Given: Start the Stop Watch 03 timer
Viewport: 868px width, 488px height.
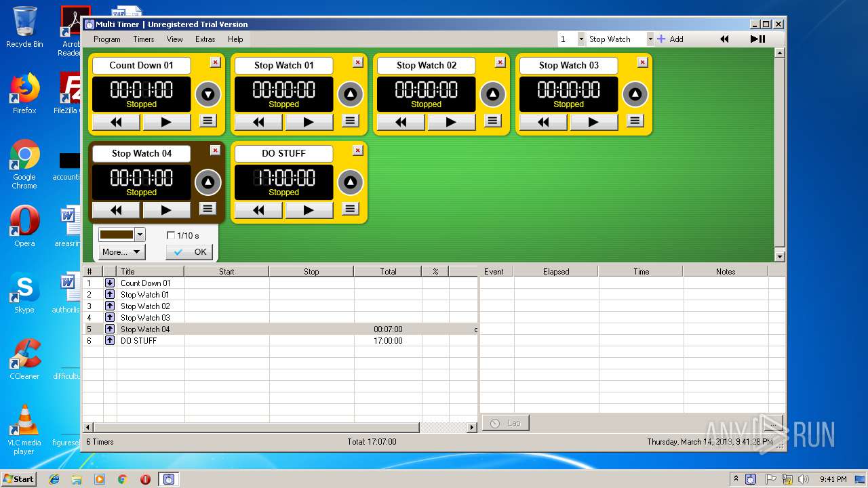Looking at the screenshot, I should (593, 122).
